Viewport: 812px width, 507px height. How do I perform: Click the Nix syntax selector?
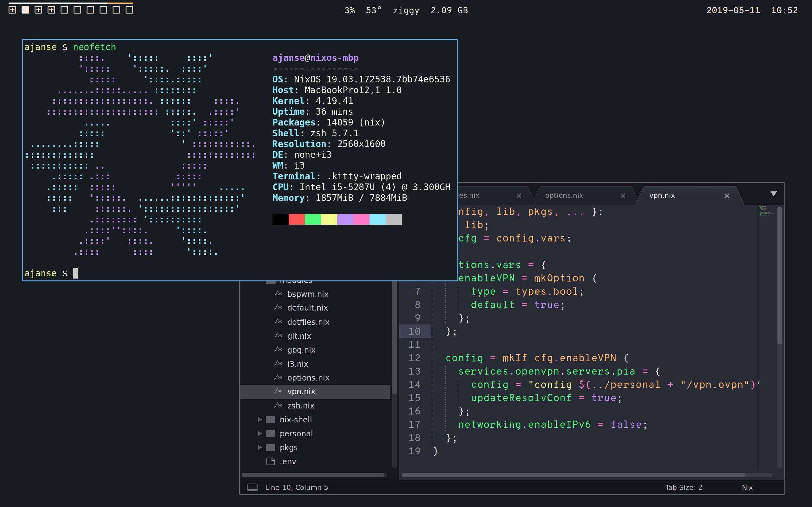747,487
